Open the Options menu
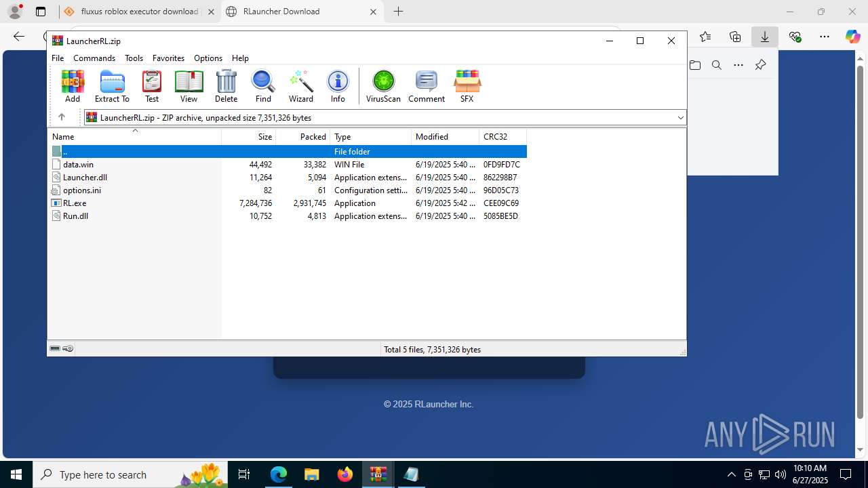Image resolution: width=868 pixels, height=488 pixels. tap(208, 58)
